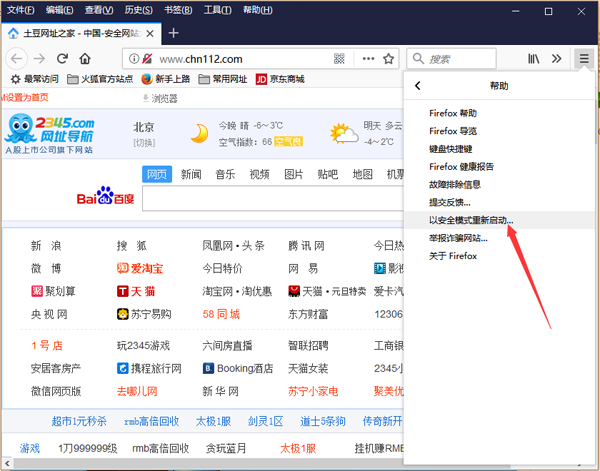
Task: Click the 2345.com 网址导航 logo
Action: [49, 133]
